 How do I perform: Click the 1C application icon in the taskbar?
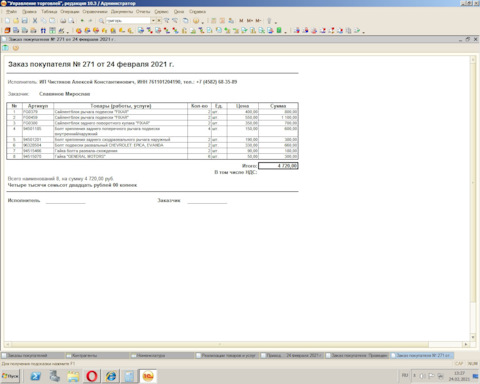(x=148, y=376)
